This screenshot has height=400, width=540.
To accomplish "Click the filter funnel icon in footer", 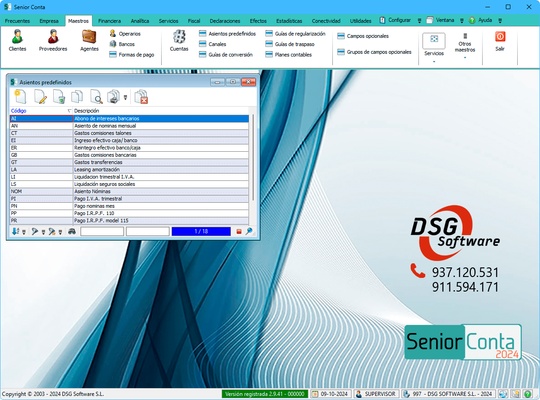I will click(35, 232).
